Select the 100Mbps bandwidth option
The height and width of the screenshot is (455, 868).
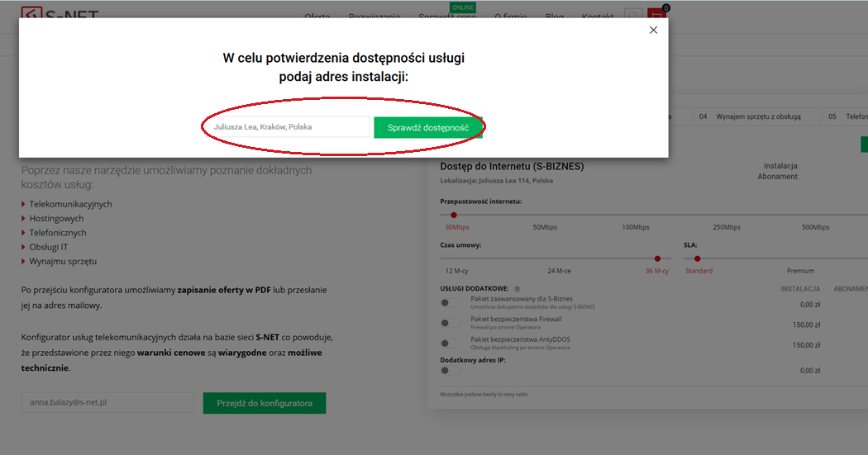[x=636, y=227]
